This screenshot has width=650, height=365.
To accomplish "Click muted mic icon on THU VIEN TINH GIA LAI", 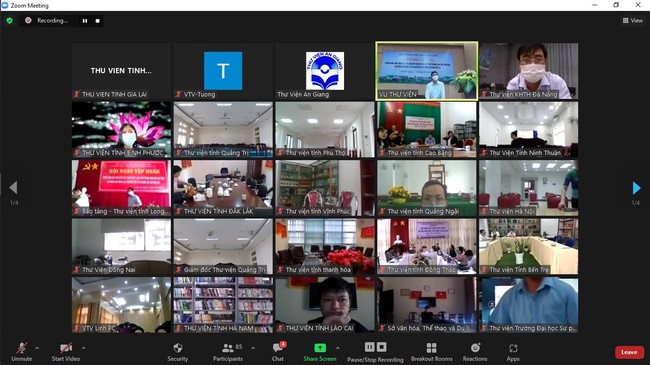I will 77,94.
